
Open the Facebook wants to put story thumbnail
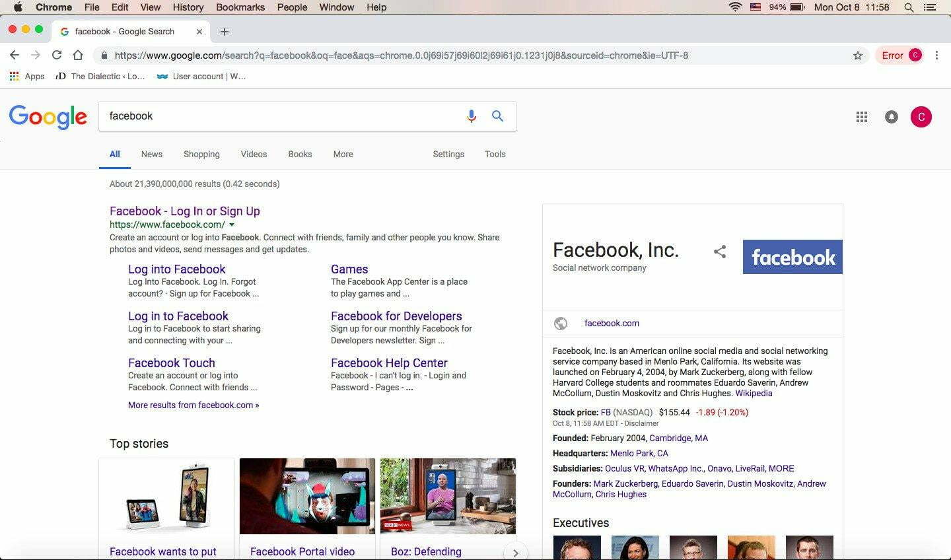pos(166,496)
